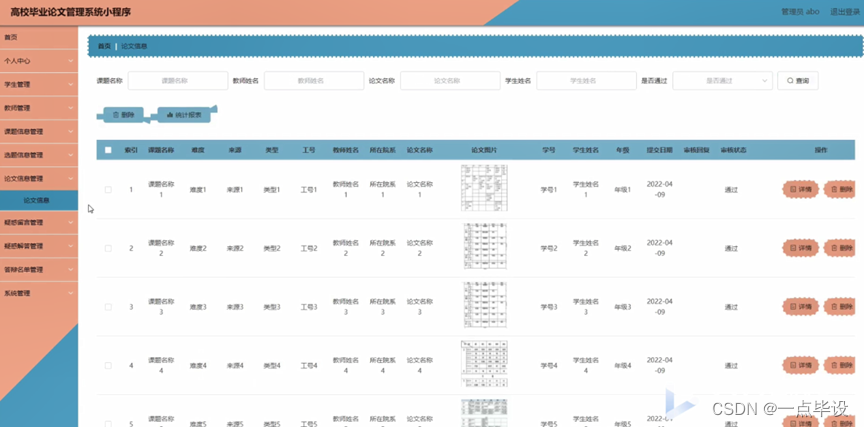Image resolution: width=864 pixels, height=427 pixels.
Task: Click the 年级2 cell
Action: [x=623, y=248]
